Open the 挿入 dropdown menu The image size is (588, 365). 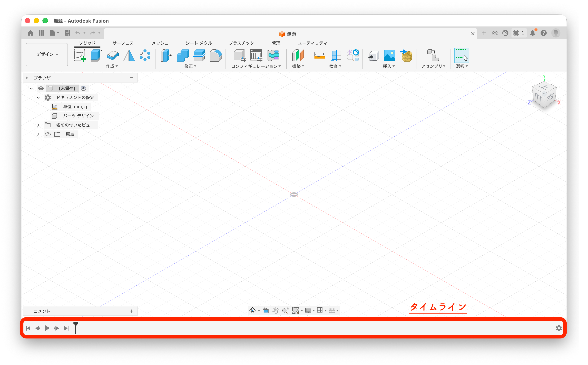389,66
